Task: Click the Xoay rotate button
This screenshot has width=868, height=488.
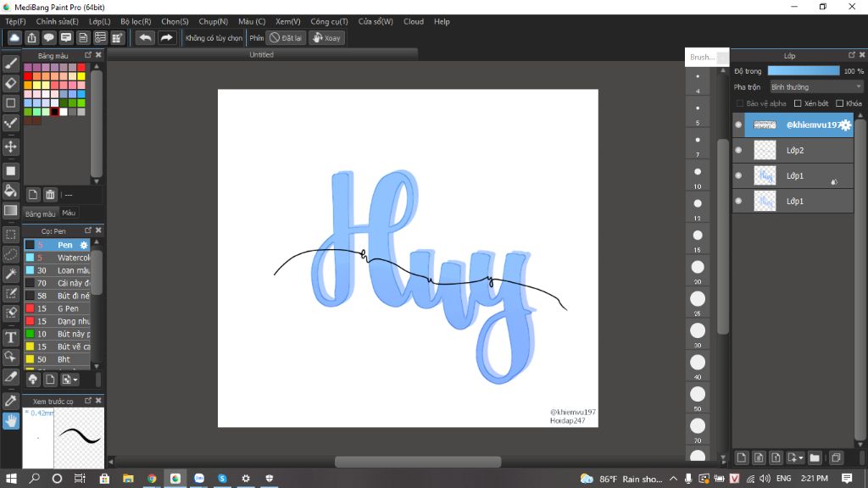Action: click(x=326, y=38)
